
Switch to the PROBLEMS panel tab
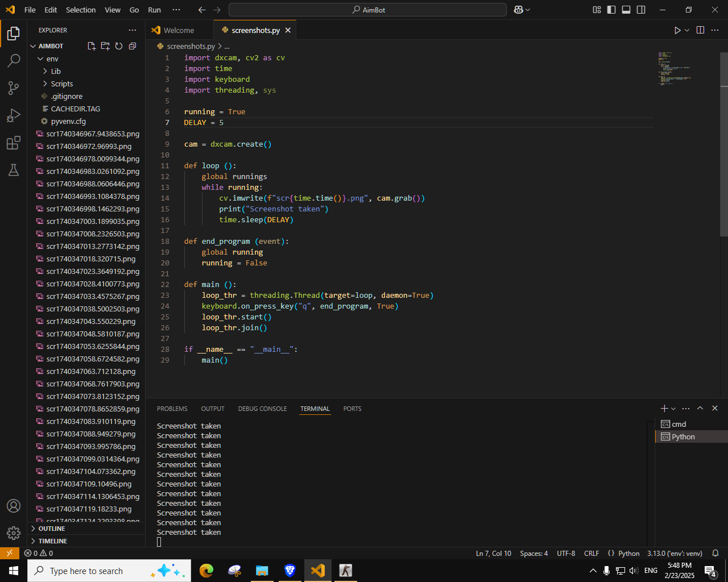[172, 409]
